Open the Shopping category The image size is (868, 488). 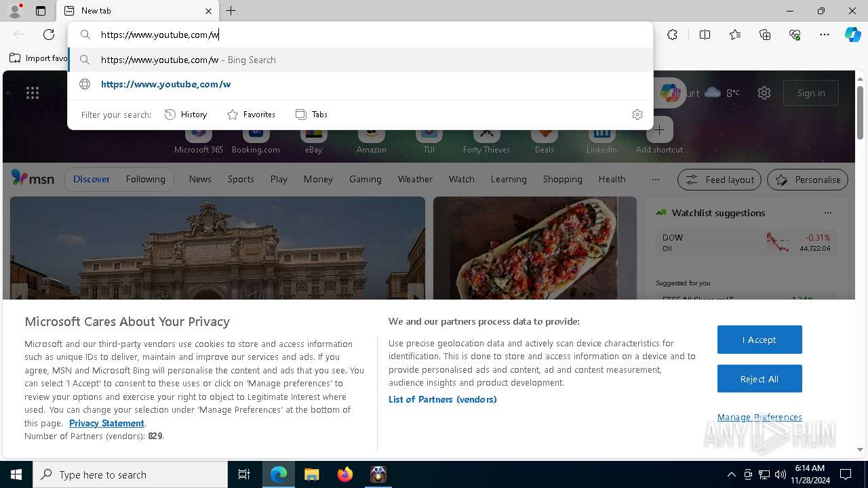tap(563, 179)
